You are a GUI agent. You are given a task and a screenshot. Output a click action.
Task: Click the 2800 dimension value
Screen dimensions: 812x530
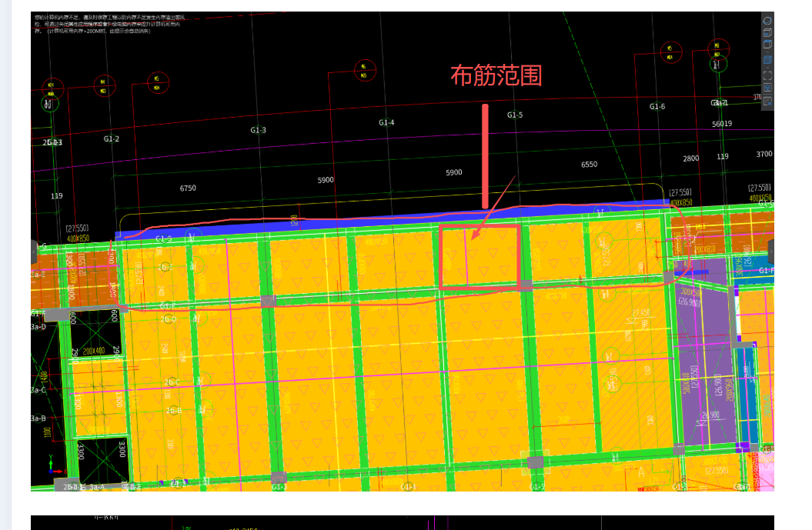(691, 158)
